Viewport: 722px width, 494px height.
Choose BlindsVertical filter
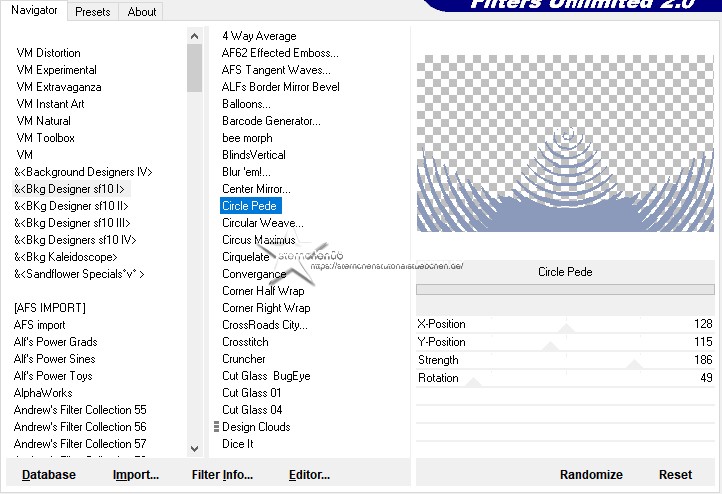point(254,155)
